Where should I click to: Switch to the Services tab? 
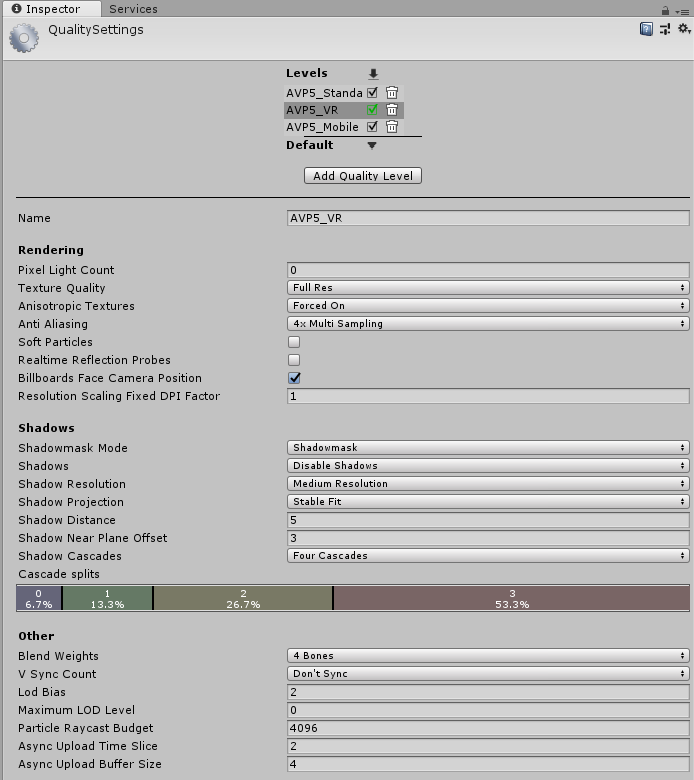(x=133, y=9)
